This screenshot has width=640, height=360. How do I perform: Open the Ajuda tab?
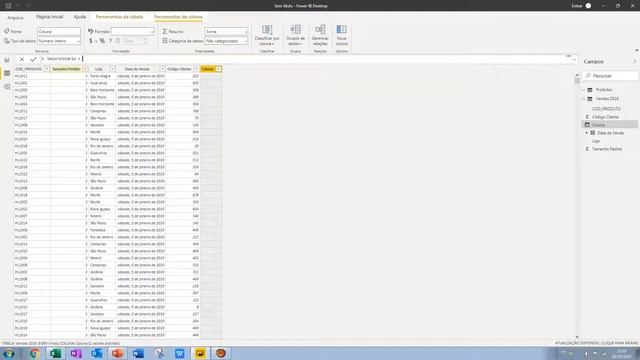click(x=80, y=17)
